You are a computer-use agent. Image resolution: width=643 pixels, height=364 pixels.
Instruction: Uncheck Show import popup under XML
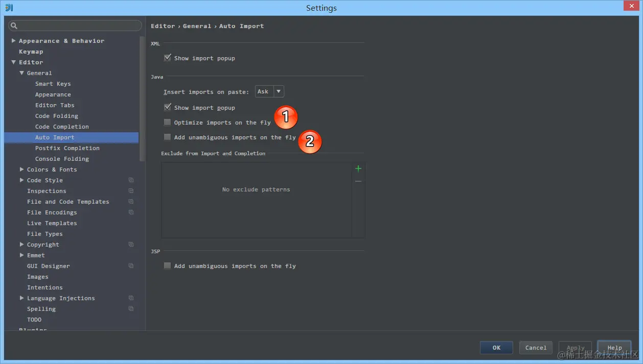coord(167,58)
